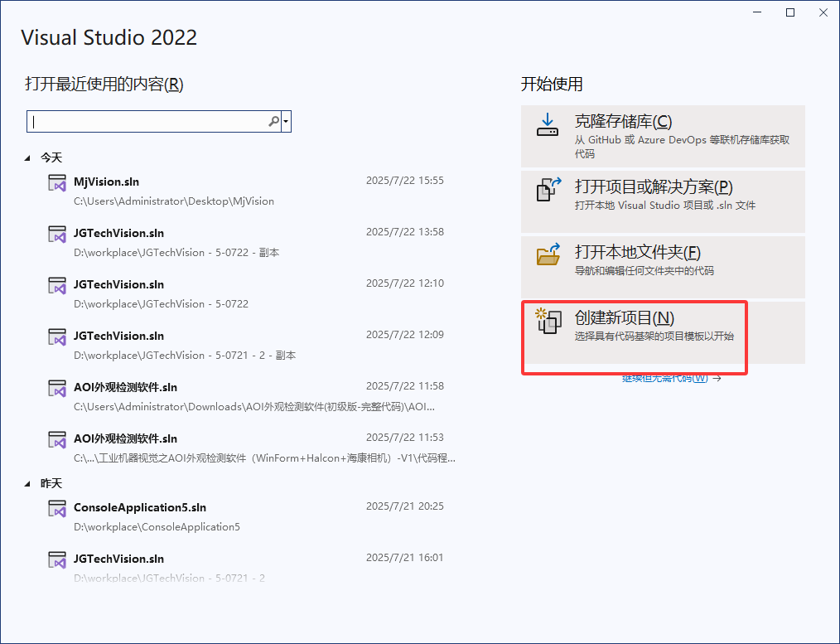Click the create new project icon
Screen dimensions: 840x644
548,321
